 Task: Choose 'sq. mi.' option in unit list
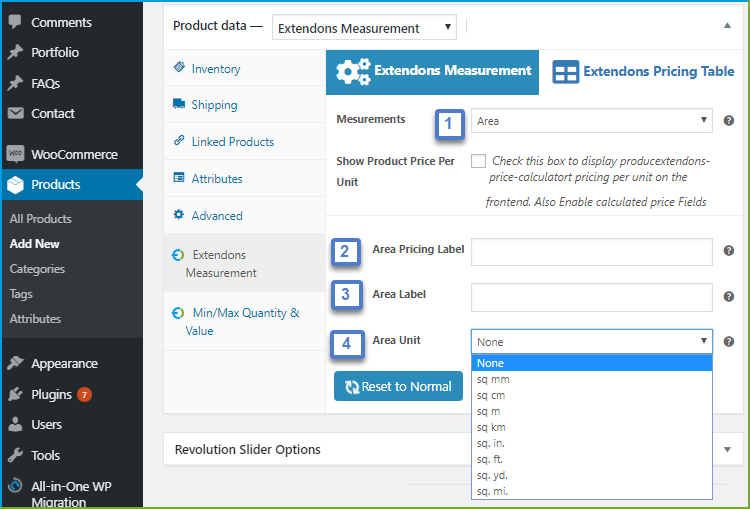pyautogui.click(x=592, y=491)
